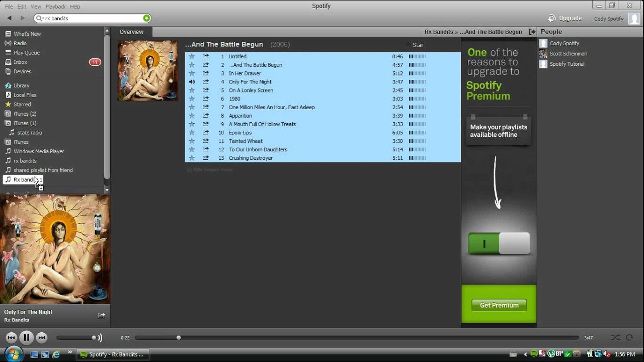
Task: Click the Get Premium button
Action: [x=499, y=305]
